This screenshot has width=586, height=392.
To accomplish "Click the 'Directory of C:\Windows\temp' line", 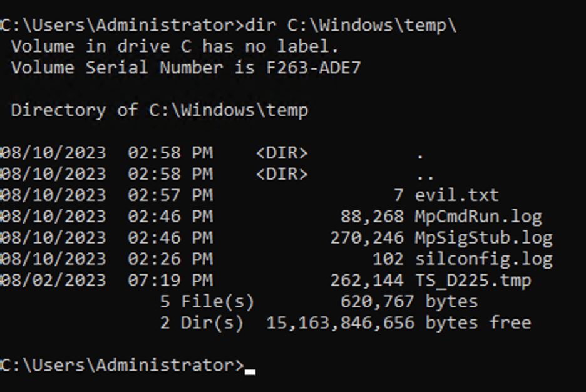I will 160,111.
